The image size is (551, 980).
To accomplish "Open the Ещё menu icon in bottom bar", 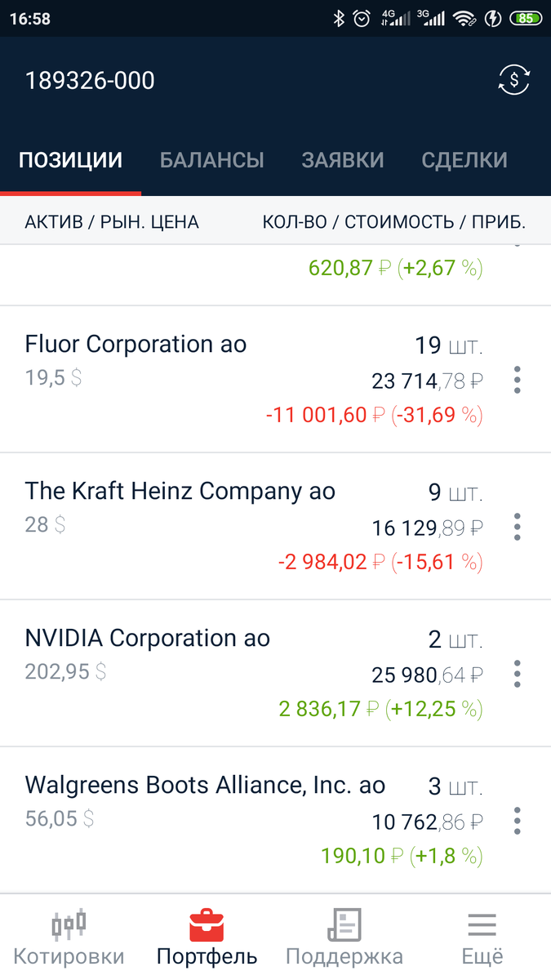I will pyautogui.click(x=481, y=925).
